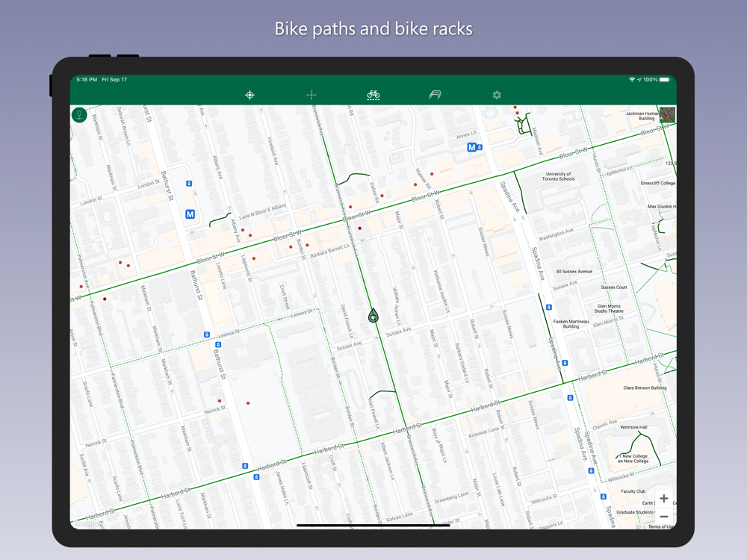Tap the locate-me crosshair icon in toolbar

click(249, 95)
